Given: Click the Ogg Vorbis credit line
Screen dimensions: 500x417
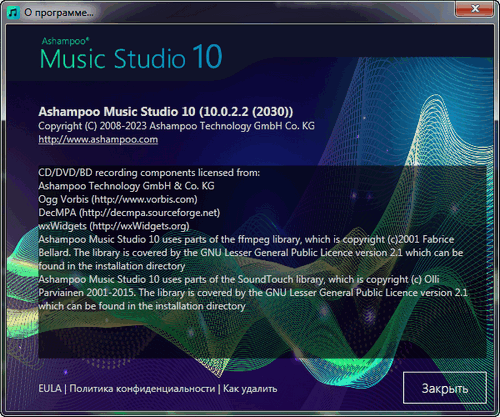Looking at the screenshot, I should pos(118,199).
